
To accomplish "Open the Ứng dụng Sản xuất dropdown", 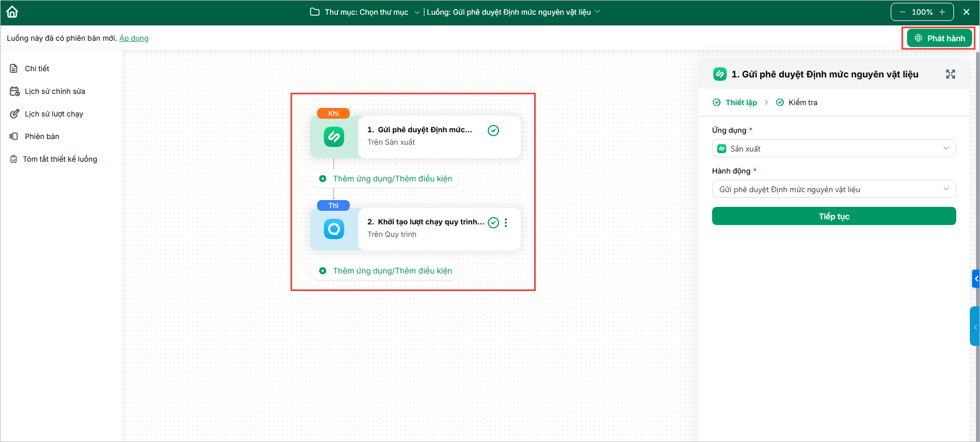I will pos(834,148).
